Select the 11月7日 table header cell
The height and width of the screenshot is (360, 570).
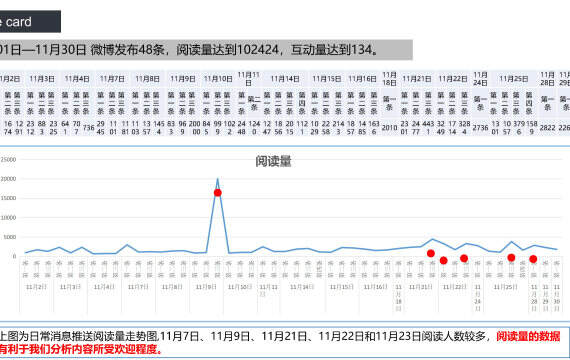tap(112, 79)
